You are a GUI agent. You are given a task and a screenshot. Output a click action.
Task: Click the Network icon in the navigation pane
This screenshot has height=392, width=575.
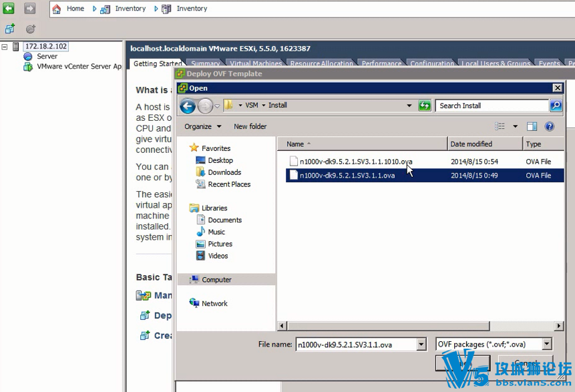click(x=194, y=303)
